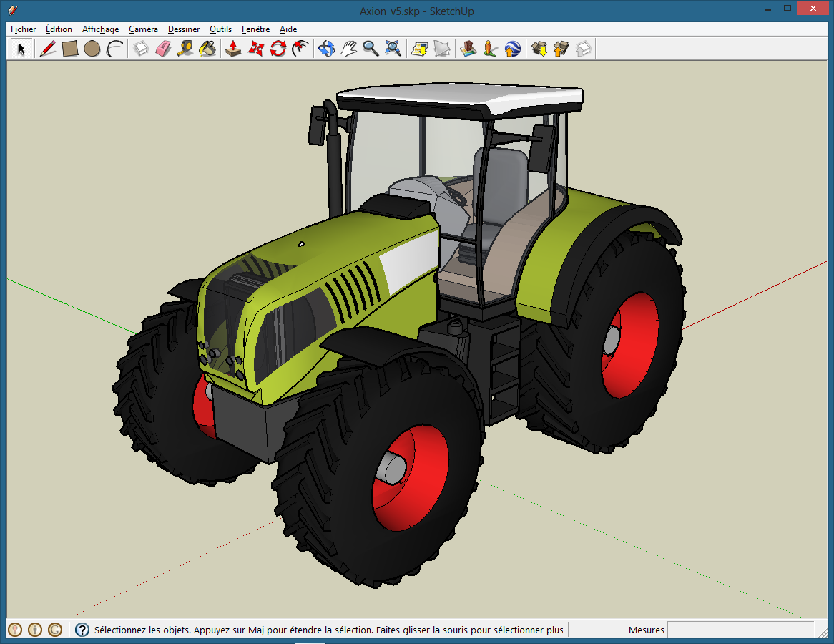This screenshot has height=644, width=834.
Task: Open the Affichage menu
Action: [100, 29]
